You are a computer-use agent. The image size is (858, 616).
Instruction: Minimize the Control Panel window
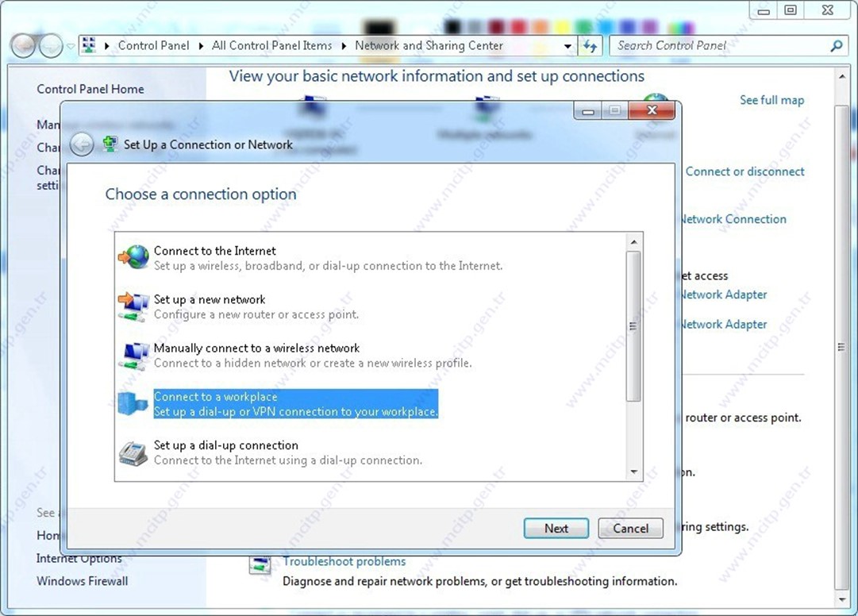point(764,10)
